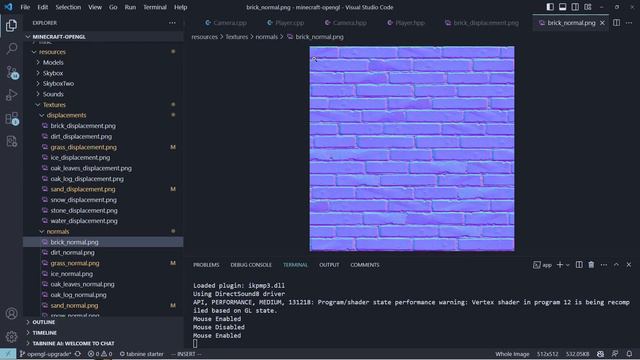
Task: Open sand_normal.png file
Action: point(103,305)
